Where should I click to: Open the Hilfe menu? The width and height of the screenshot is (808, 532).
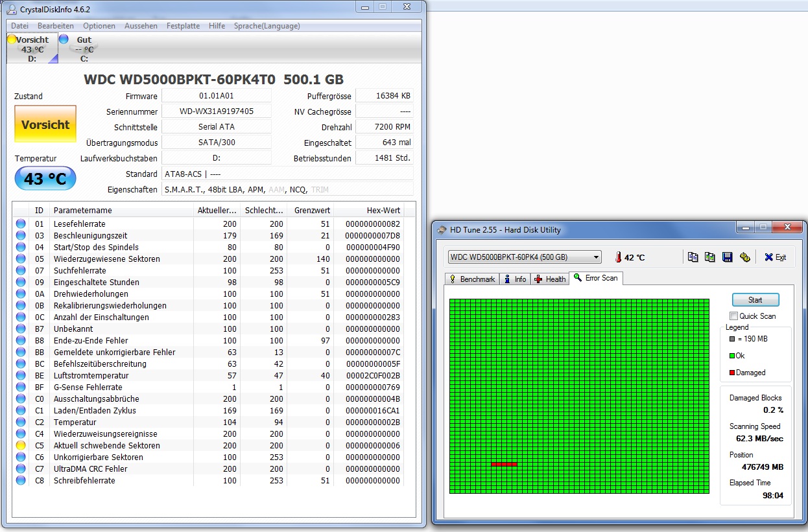pyautogui.click(x=217, y=26)
